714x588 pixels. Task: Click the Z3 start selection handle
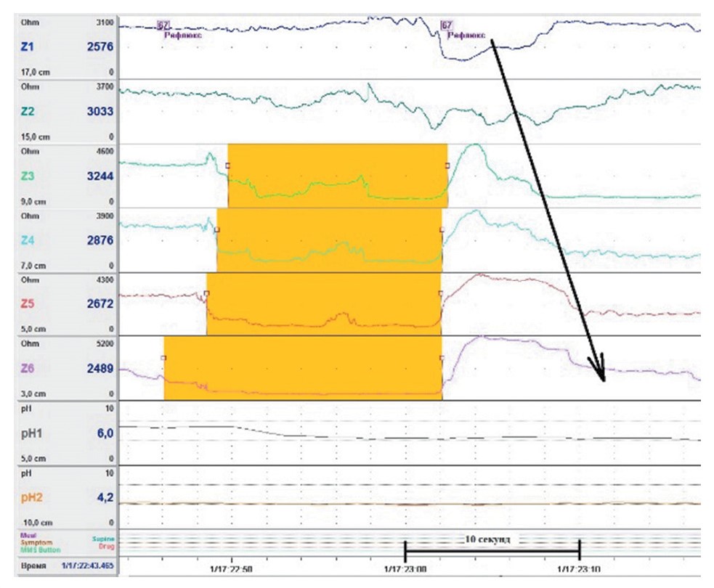(228, 166)
